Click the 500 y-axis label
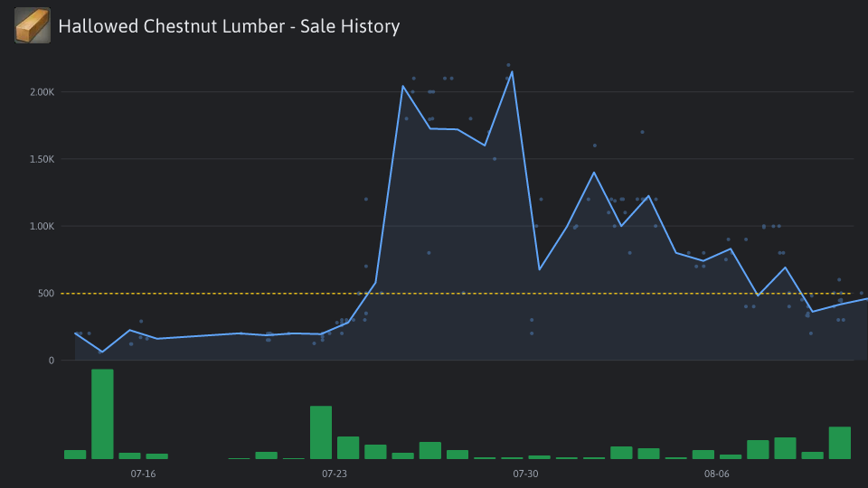868x488 pixels. point(46,293)
